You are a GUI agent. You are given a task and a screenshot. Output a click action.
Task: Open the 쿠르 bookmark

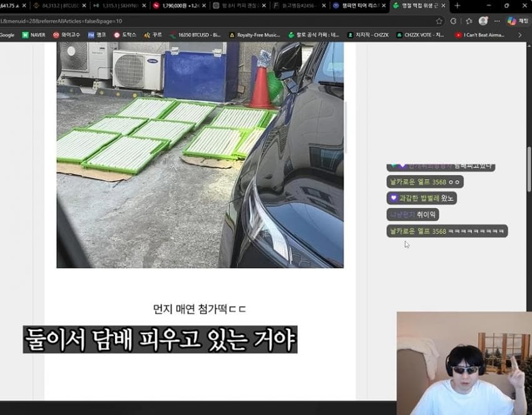[x=153, y=35]
